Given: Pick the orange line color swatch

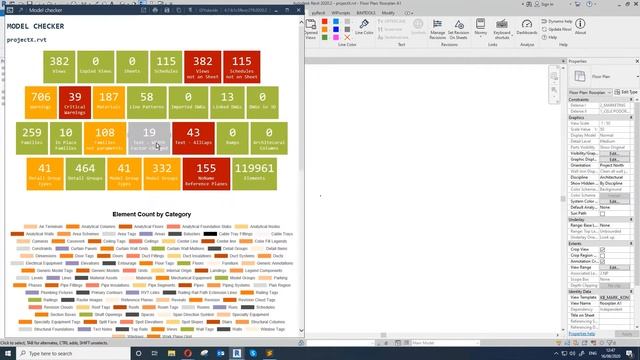Looking at the screenshot, I should [324, 29].
